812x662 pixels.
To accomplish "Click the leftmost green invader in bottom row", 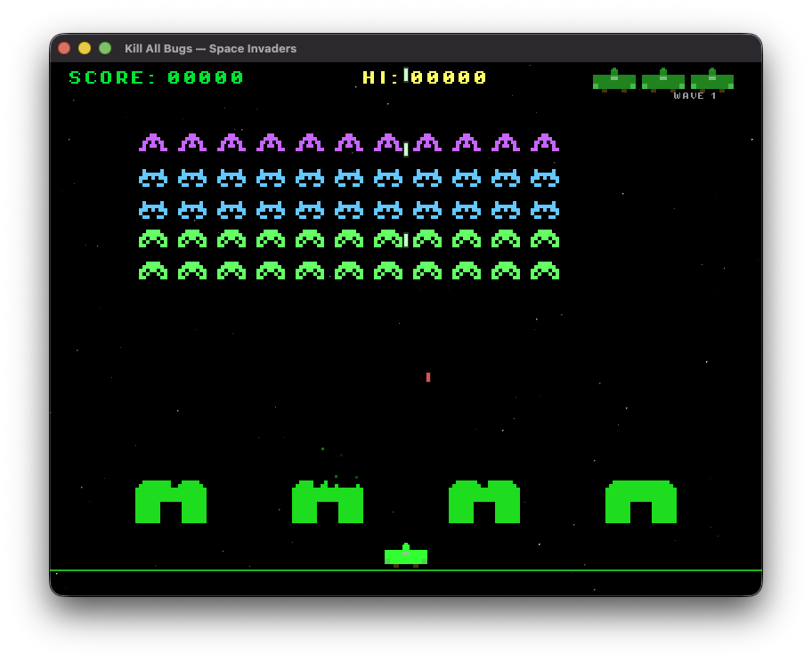I will 153,270.
